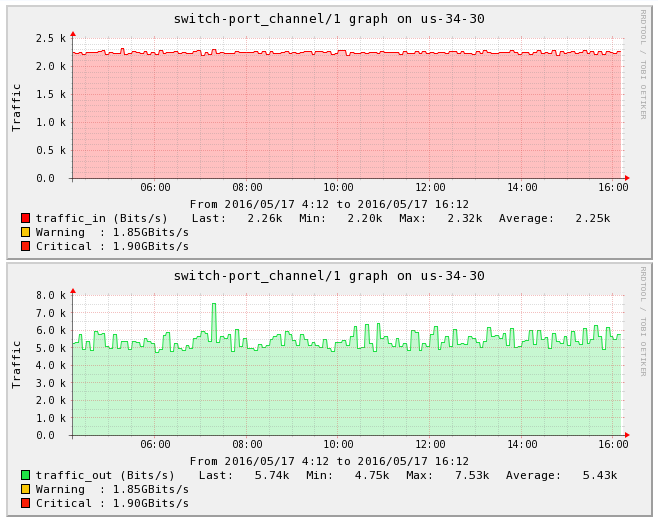Click the 06:00 time label on the bottom graph
This screenshot has width=658, height=519.
click(155, 444)
